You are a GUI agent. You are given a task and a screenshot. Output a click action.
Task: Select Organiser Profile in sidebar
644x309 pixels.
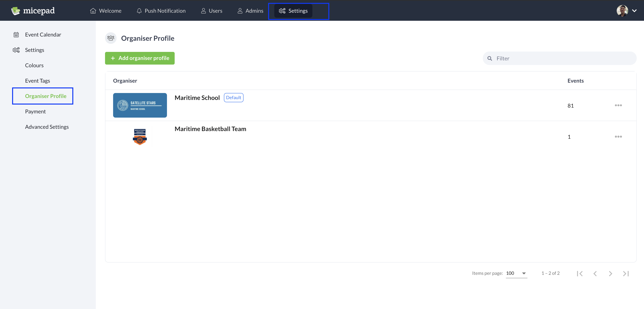click(x=46, y=96)
